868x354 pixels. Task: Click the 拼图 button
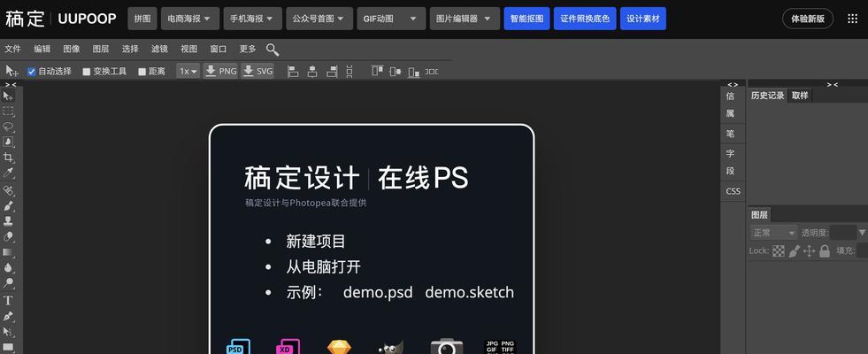point(142,19)
